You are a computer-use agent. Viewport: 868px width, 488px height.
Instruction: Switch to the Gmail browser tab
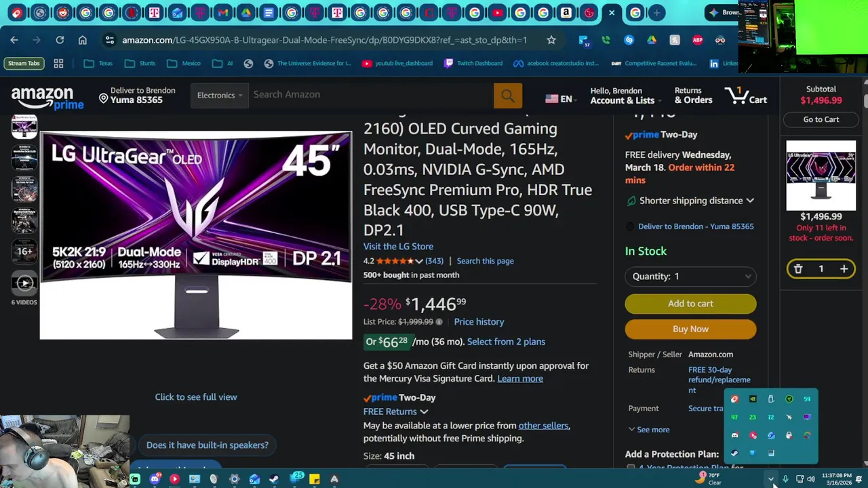pyautogui.click(x=223, y=12)
